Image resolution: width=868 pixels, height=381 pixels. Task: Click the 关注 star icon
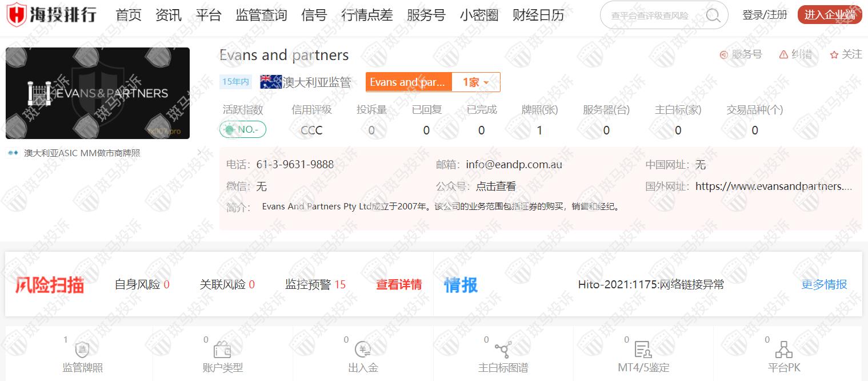[x=834, y=55]
